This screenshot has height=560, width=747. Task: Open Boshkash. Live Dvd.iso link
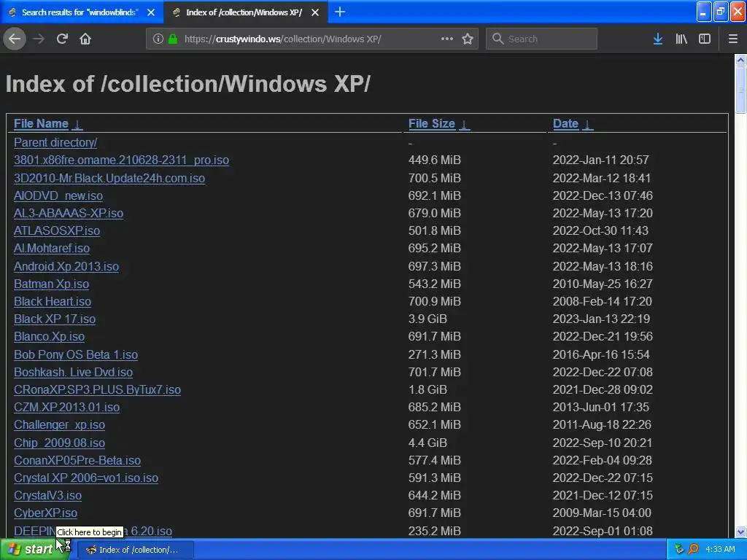coord(74,373)
